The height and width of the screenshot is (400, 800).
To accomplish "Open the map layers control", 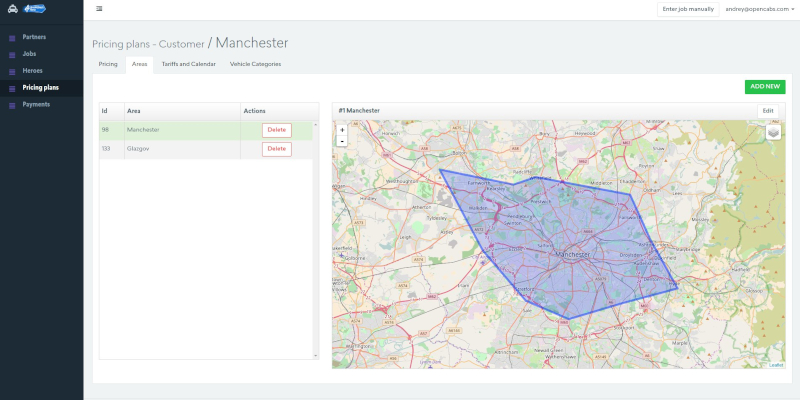I will click(773, 132).
